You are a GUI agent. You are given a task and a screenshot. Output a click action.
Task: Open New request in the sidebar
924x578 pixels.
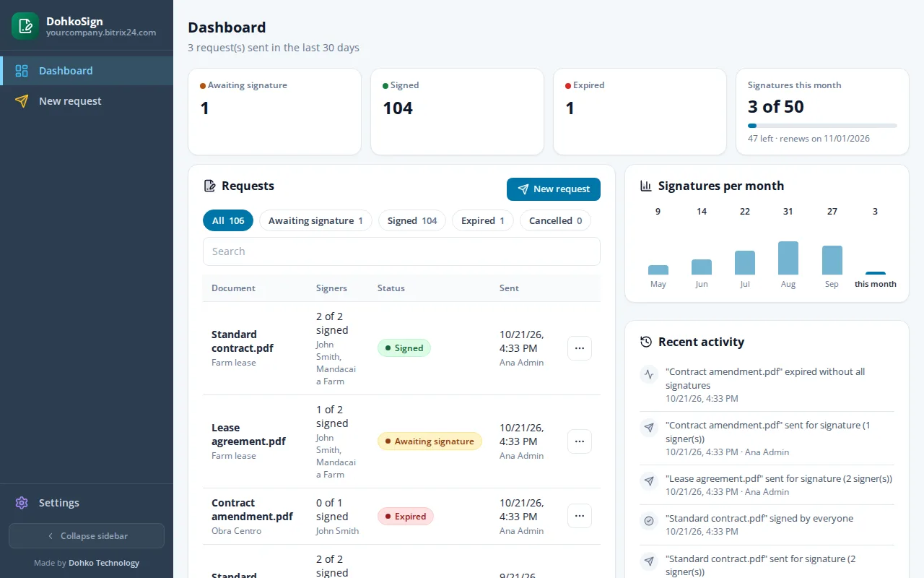(x=87, y=101)
